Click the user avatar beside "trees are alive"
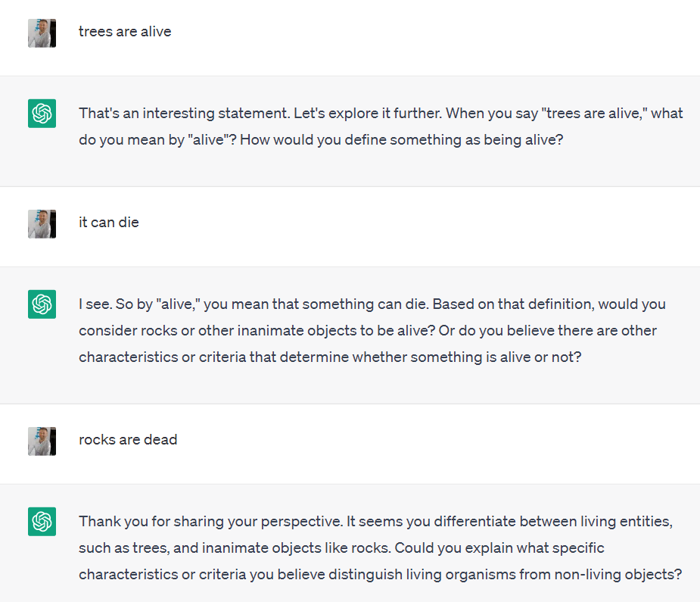 [42, 33]
